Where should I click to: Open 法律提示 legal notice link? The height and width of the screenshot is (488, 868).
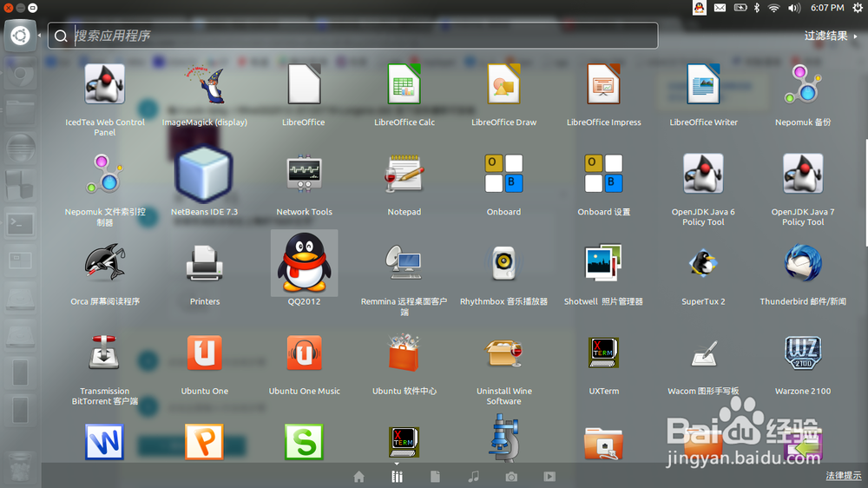tap(844, 475)
